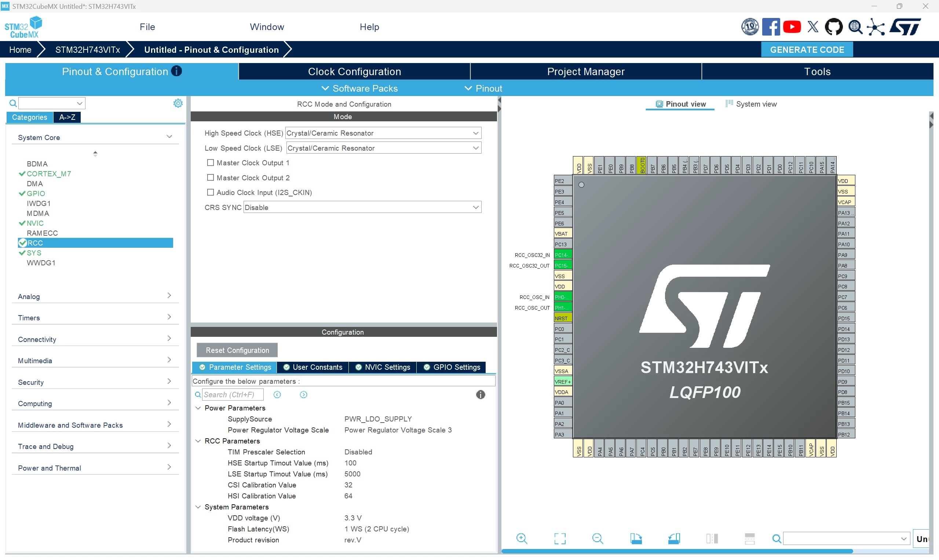Select the CORTEX_M7 peripheral
Screen dimensions: 939x560
click(49, 174)
